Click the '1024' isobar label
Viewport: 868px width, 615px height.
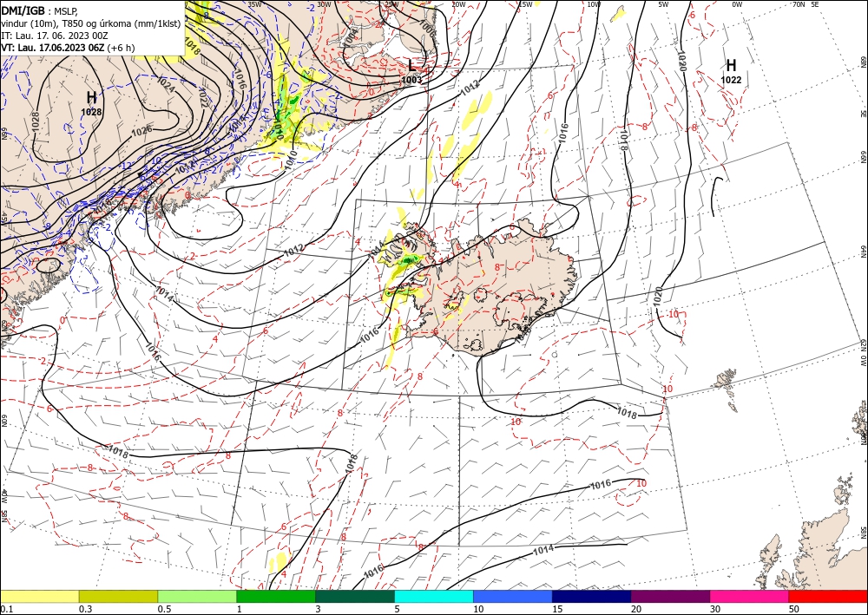tap(167, 84)
